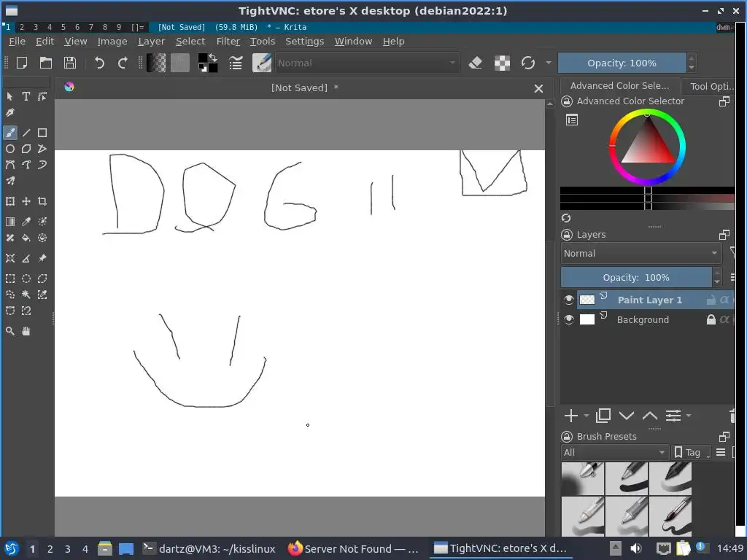
Task: Select the Polygon tool
Action: (x=26, y=149)
